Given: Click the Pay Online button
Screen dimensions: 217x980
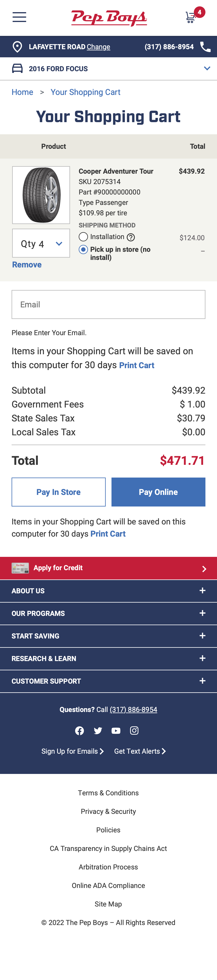Looking at the screenshot, I should (158, 491).
